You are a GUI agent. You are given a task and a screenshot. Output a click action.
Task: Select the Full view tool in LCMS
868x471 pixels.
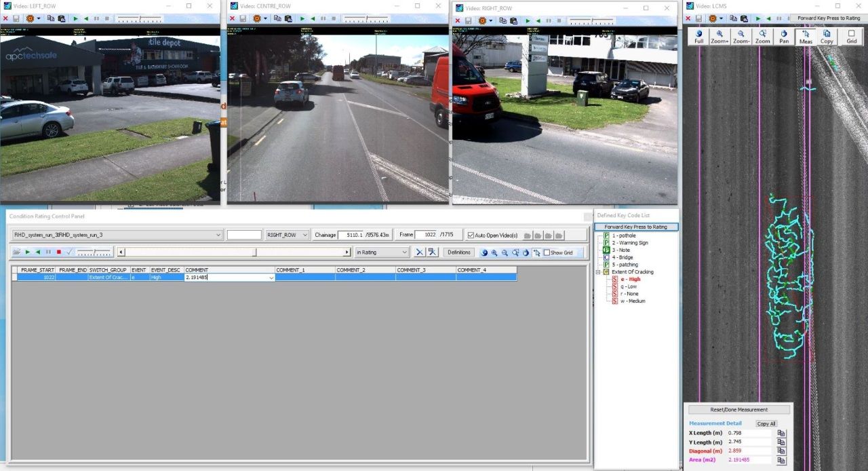(x=698, y=37)
